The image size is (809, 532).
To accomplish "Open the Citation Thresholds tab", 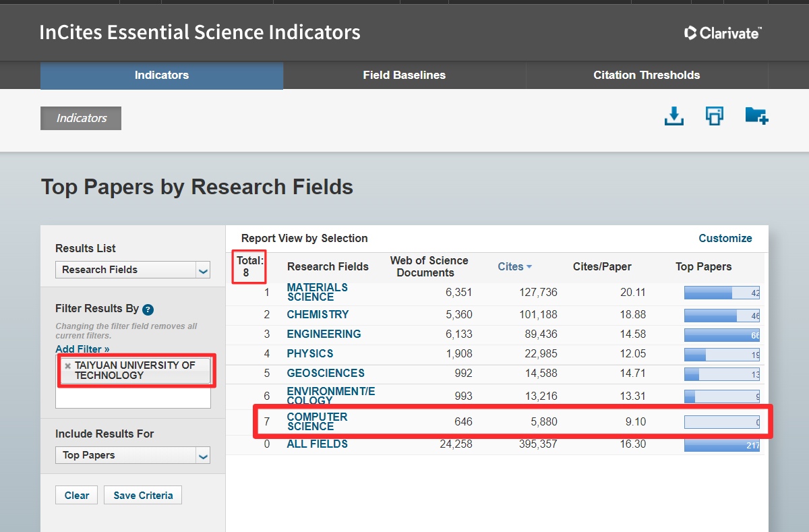I will pos(647,76).
